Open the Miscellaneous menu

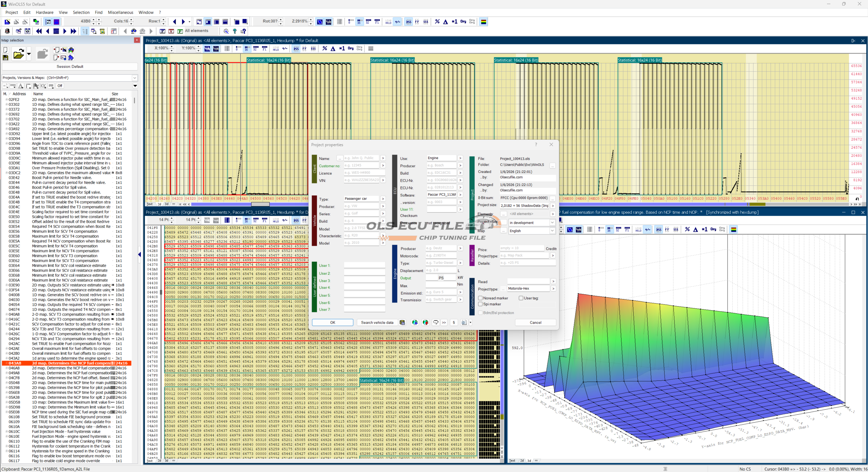click(x=120, y=13)
